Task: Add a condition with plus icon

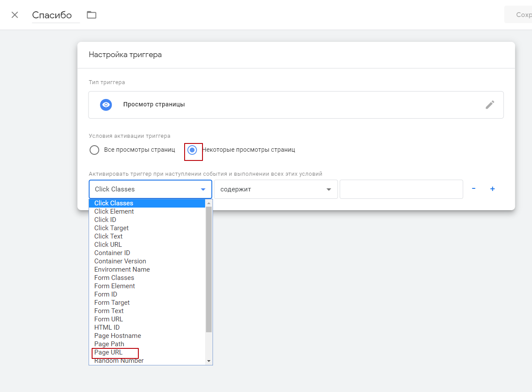Action: (492, 189)
